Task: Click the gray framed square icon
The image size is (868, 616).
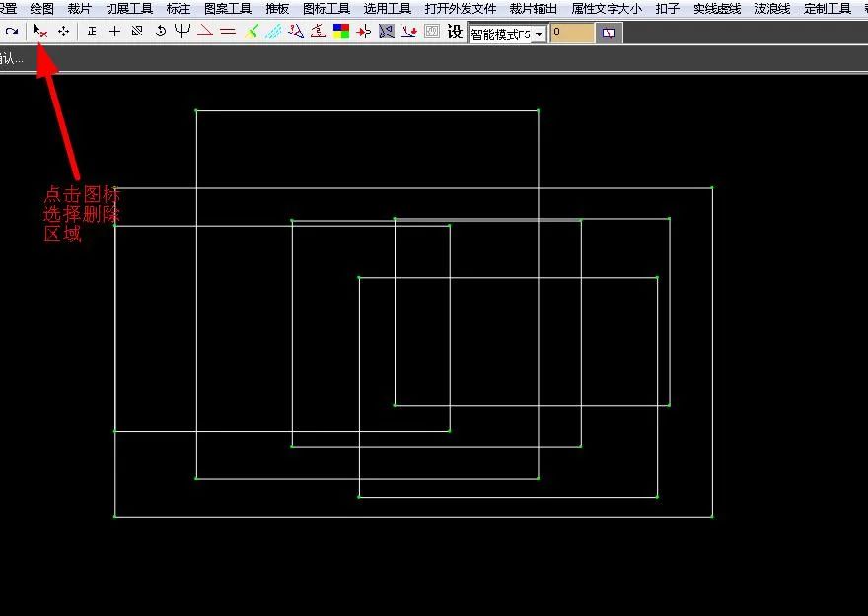Action: [432, 32]
